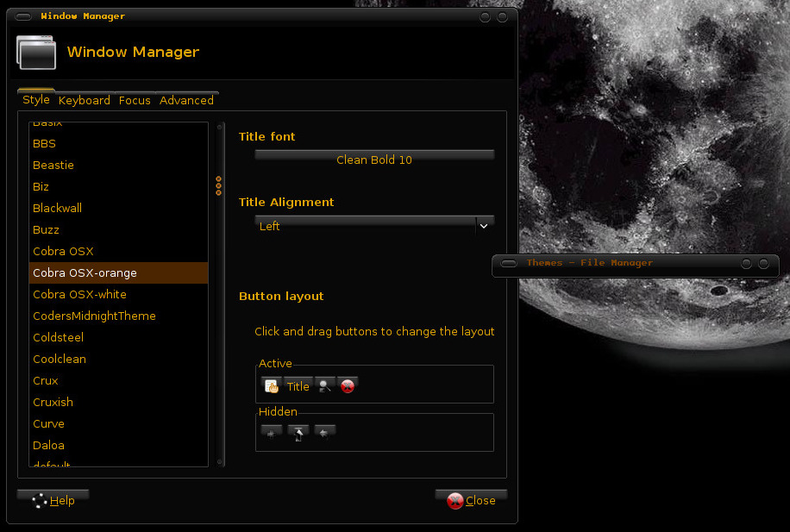This screenshot has width=790, height=532.
Task: Click the left-arrow hide button in Hidden layout
Action: point(324,433)
